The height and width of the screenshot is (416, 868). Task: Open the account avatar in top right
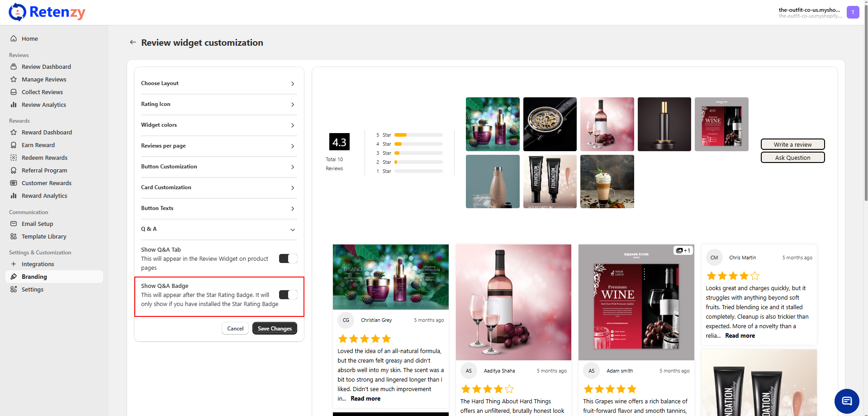pyautogui.click(x=853, y=12)
